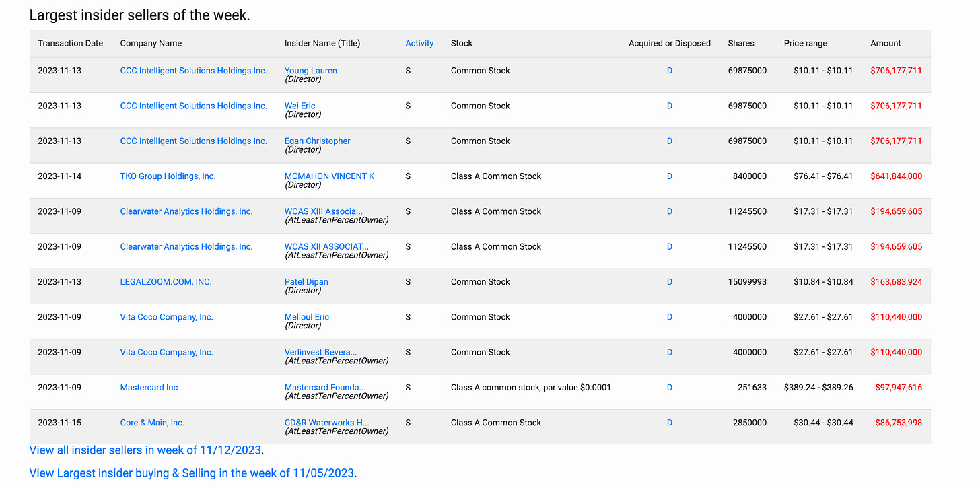980x488 pixels.
Task: Open CCC Intelligent Solutions in Young Lauren row
Action: pos(193,71)
